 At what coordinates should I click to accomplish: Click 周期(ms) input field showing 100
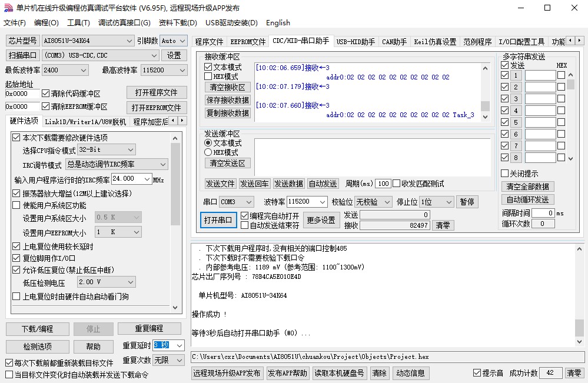tap(383, 184)
